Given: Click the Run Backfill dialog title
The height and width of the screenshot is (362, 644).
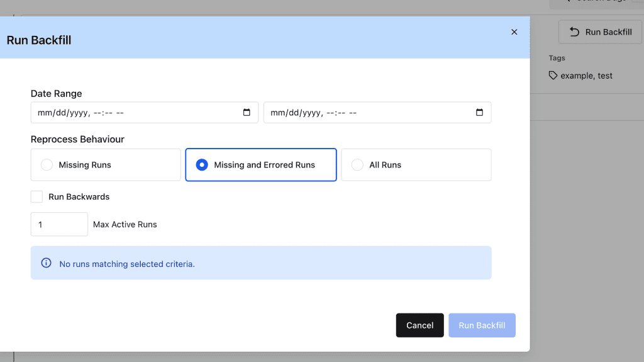Looking at the screenshot, I should pos(39,40).
